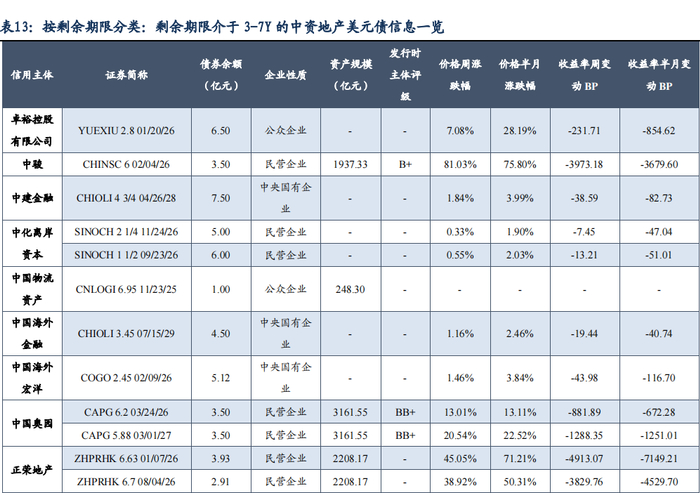
Task: Click the table title 表13 heading
Action: pyautogui.click(x=222, y=27)
